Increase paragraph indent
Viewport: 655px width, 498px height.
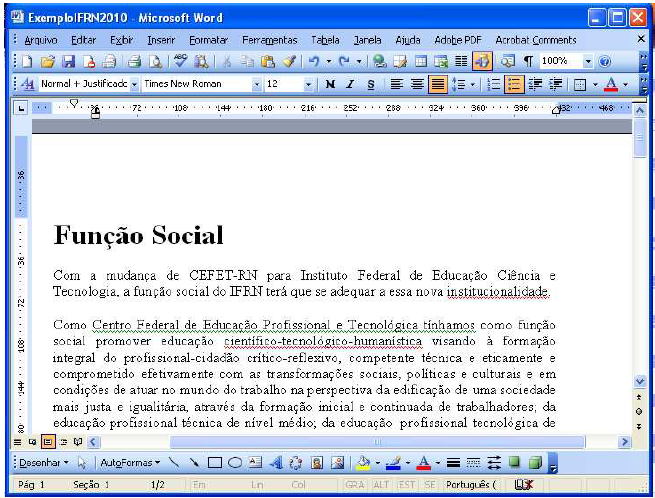click(x=556, y=84)
